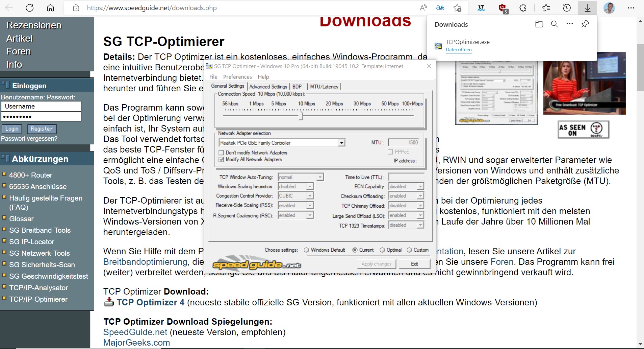Open the TCP 1323 Timestamps dropdown
The width and height of the screenshot is (644, 349).
[420, 225]
